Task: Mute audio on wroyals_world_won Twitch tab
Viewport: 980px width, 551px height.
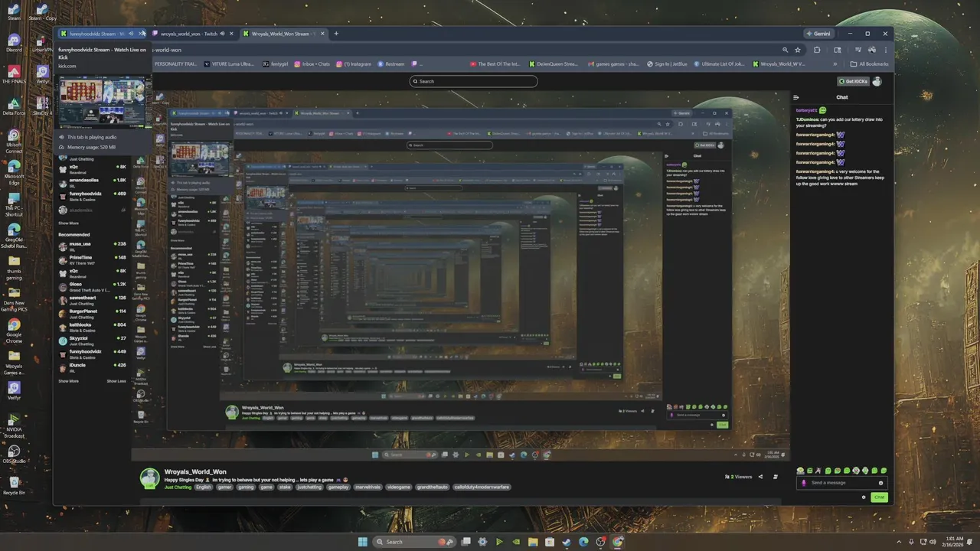Action: tap(223, 34)
